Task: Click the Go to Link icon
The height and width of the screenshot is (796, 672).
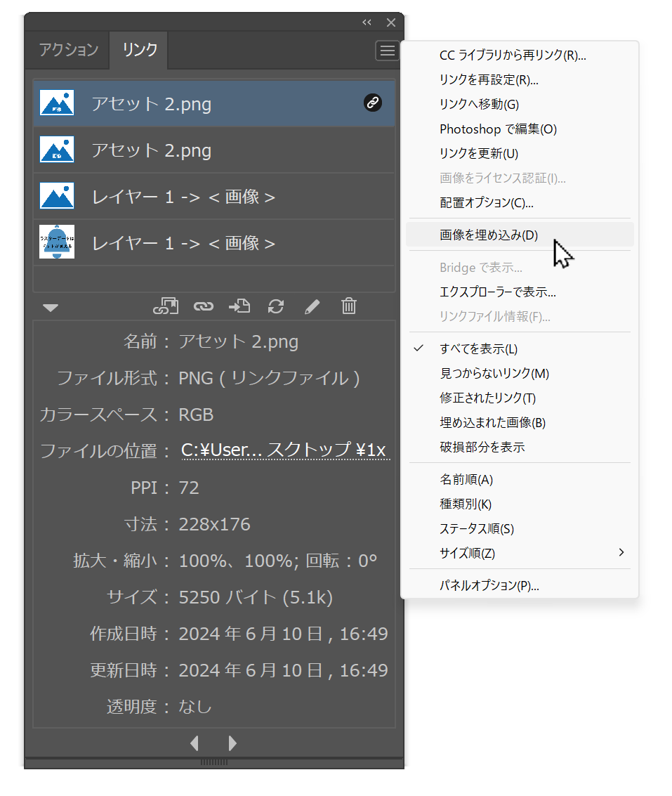Action: (239, 307)
